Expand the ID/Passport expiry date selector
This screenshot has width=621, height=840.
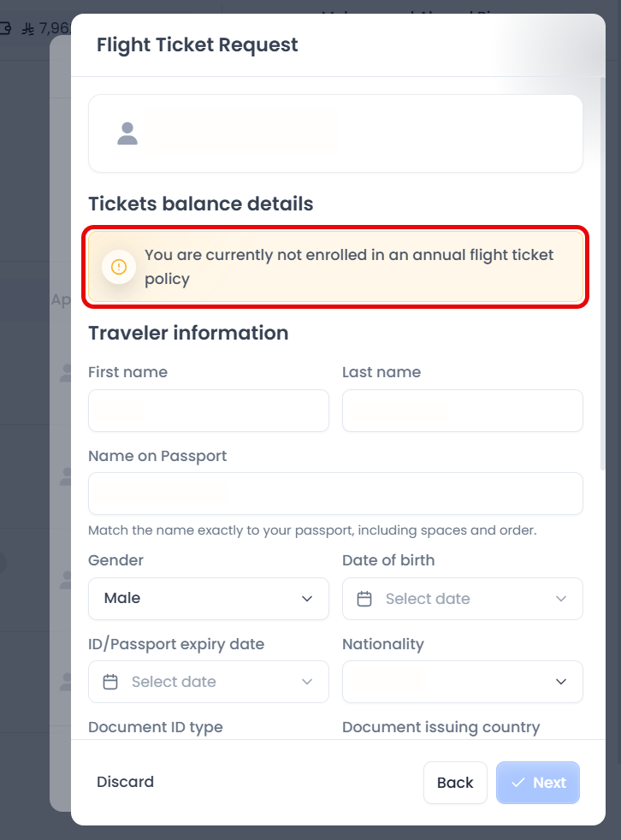(x=208, y=682)
